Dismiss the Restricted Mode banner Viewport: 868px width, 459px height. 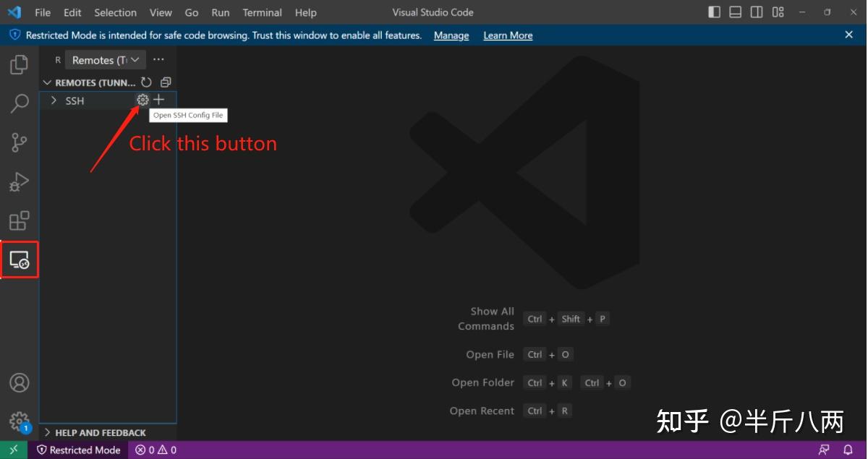(849, 35)
